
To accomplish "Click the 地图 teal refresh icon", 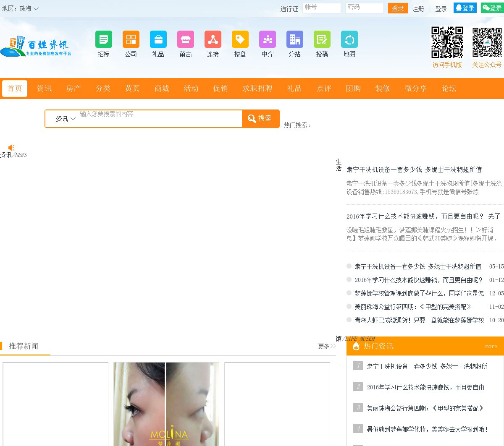I will 349,39.
